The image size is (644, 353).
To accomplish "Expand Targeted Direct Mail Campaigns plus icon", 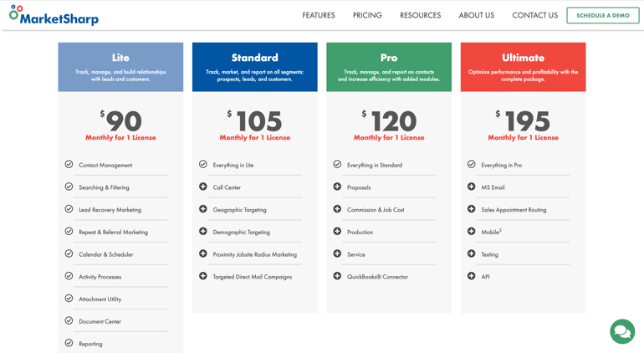I will click(203, 276).
